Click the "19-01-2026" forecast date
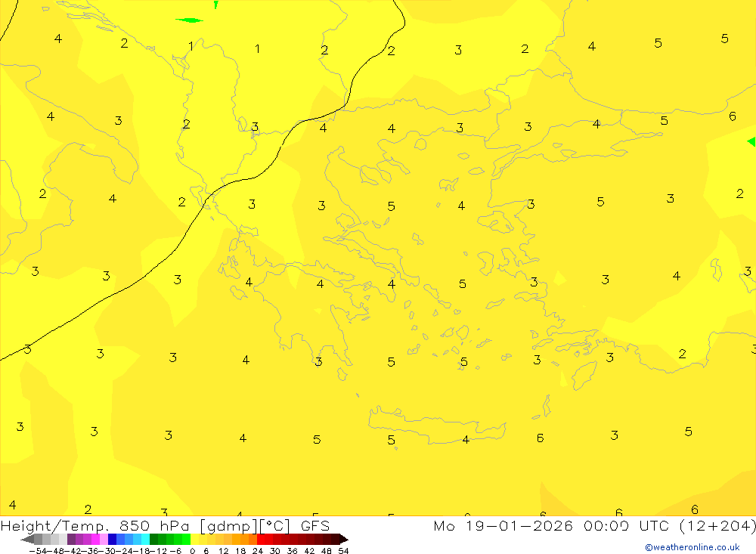 coord(519,525)
